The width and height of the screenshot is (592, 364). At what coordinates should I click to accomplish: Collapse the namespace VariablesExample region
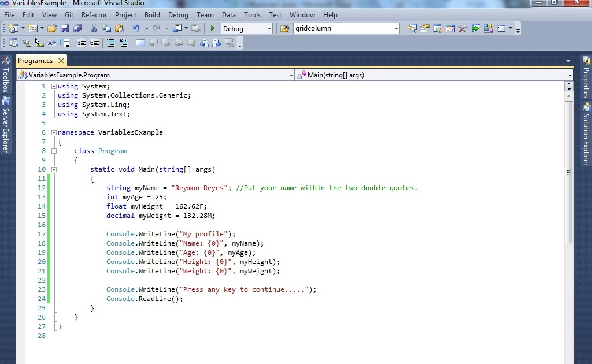pos(53,132)
